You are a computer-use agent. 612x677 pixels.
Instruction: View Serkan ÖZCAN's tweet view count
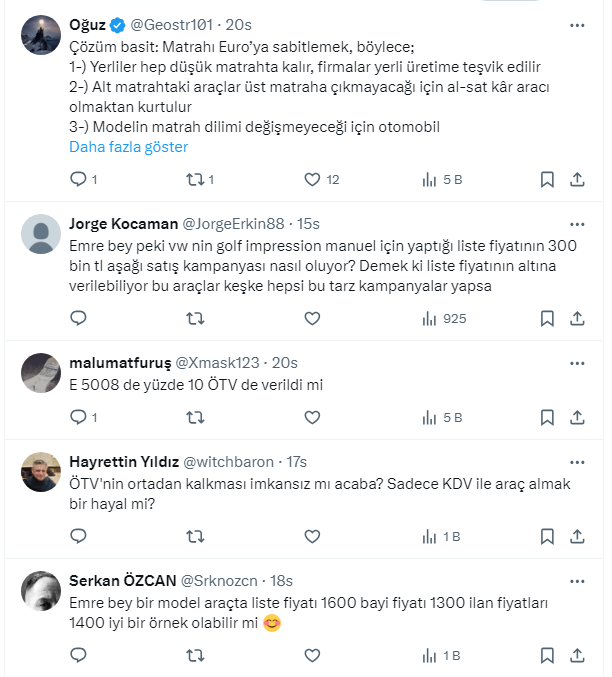tap(441, 656)
